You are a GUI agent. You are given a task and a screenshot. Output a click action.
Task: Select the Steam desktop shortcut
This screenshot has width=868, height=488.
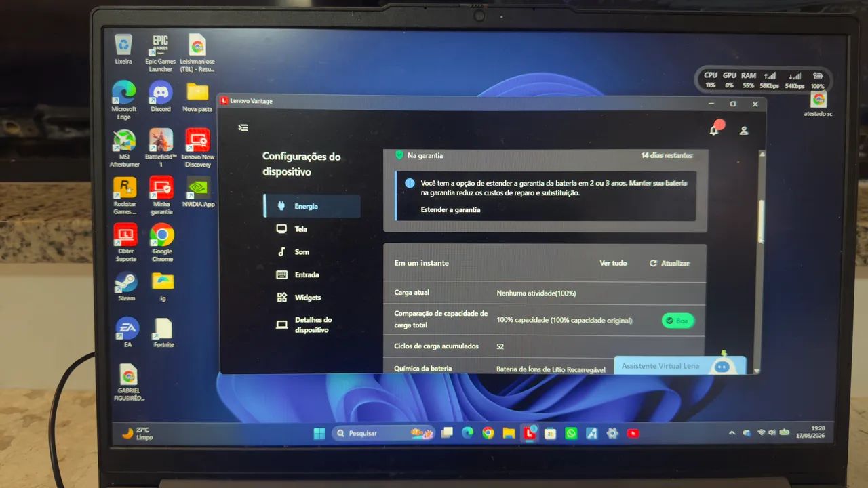pyautogui.click(x=127, y=287)
